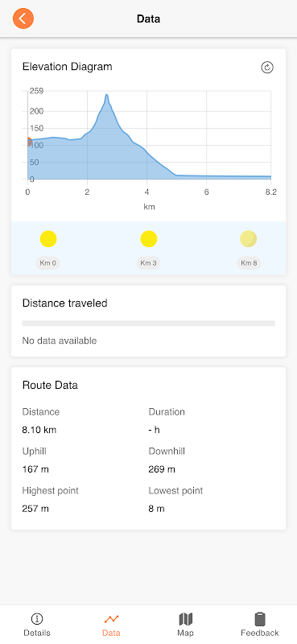Tap the orange back arrow button
Screen dimensions: 297x644
pyautogui.click(x=23, y=19)
